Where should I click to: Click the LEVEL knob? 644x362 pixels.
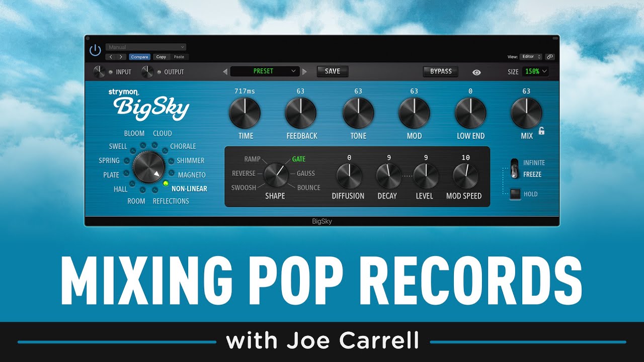426,176
